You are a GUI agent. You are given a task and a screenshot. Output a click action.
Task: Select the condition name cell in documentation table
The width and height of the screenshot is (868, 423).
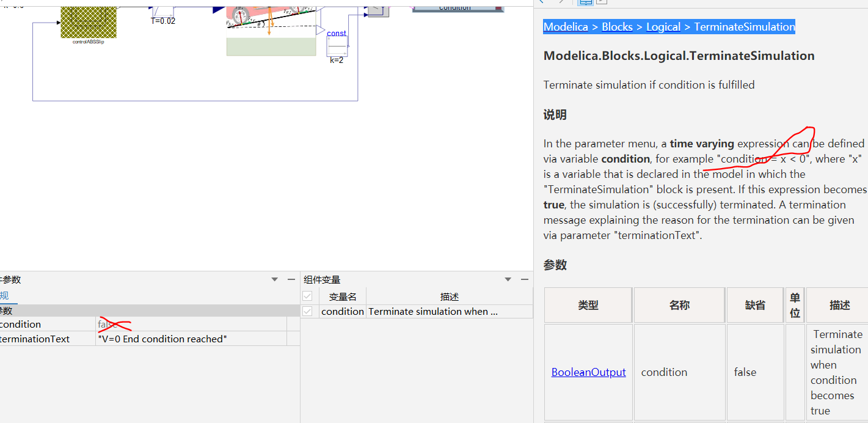679,372
